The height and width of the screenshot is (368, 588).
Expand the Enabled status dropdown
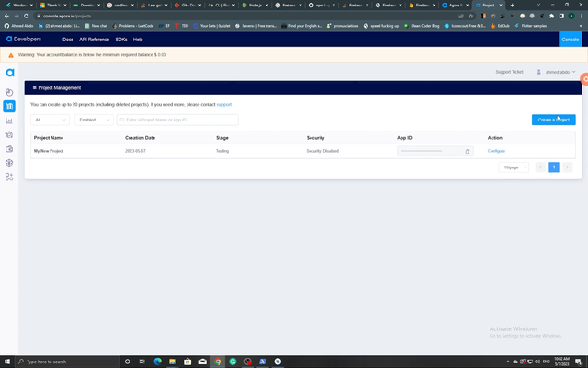tap(94, 120)
